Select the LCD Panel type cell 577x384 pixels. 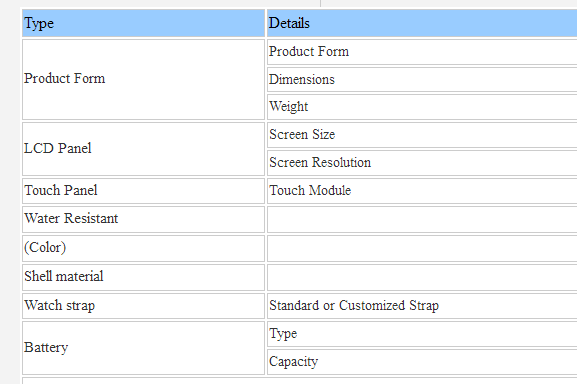tap(144, 149)
